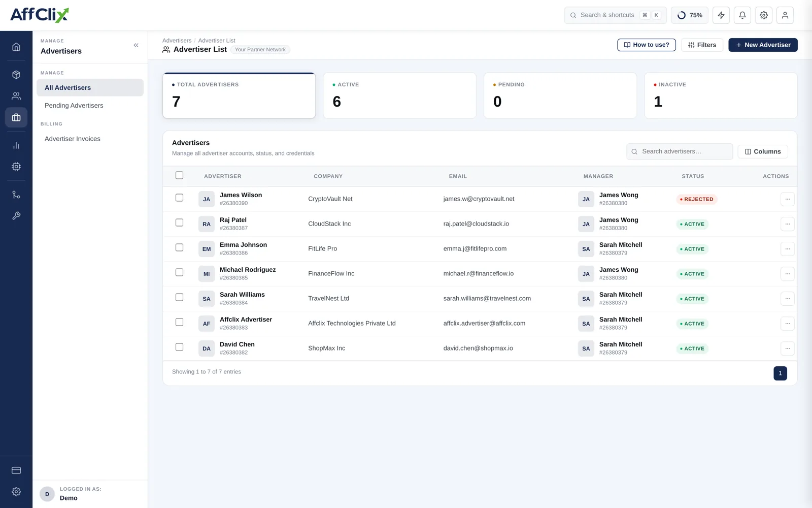This screenshot has width=812, height=508.
Task: Open the user profile icon
Action: pos(785,15)
